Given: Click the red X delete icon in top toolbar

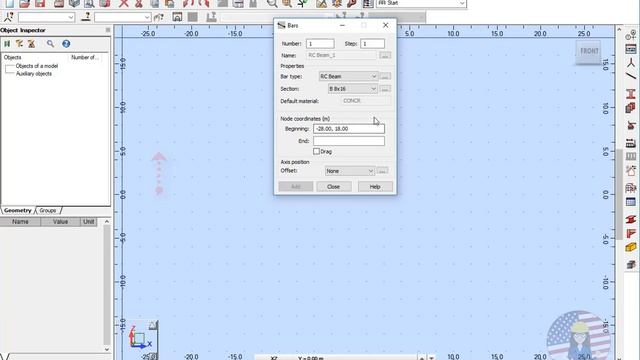Looking at the screenshot, I should coord(124,4).
